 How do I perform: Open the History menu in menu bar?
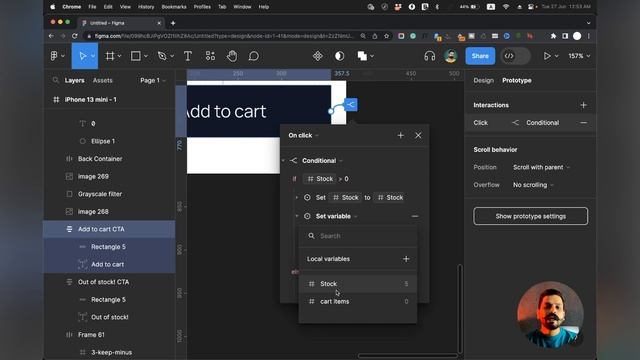click(x=146, y=7)
